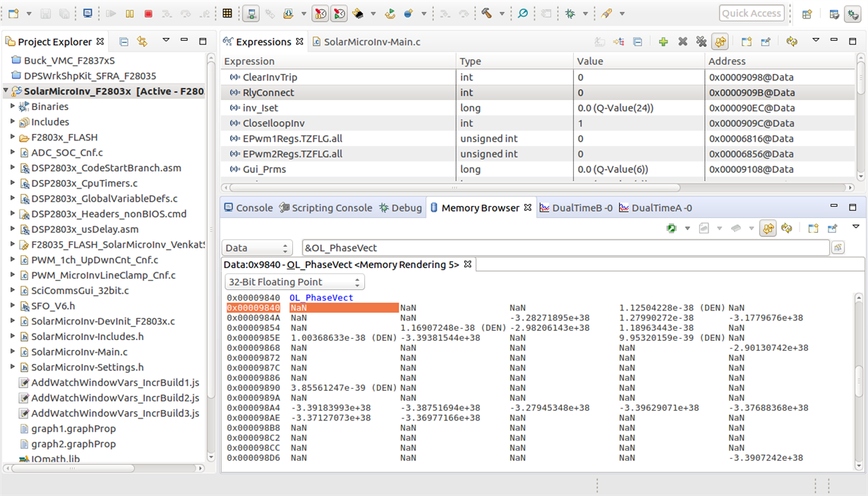Open SolarMicroInv-Main.c in Project Explorer
Viewport: 868px width, 496px height.
(x=79, y=351)
